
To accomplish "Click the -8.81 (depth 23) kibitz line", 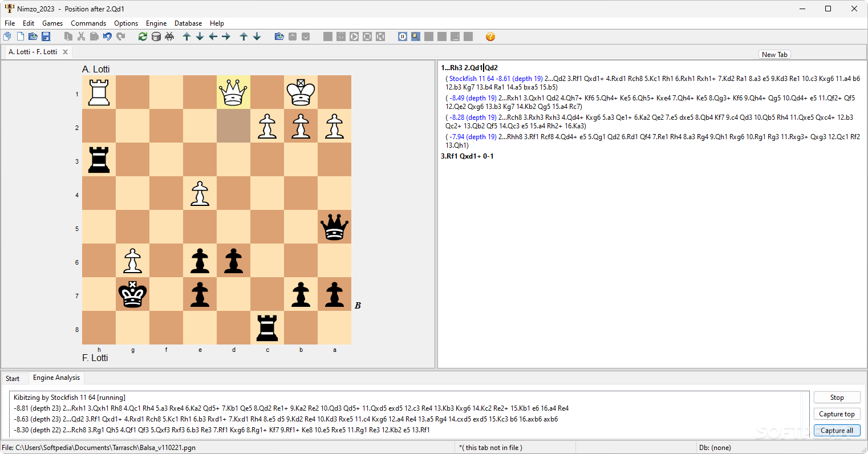I will [x=291, y=408].
